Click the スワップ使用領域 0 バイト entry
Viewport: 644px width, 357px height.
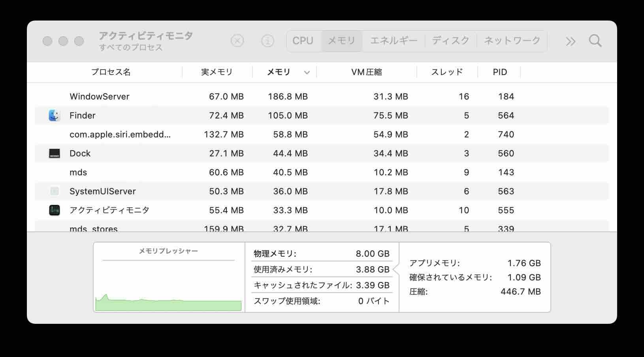tap(322, 301)
